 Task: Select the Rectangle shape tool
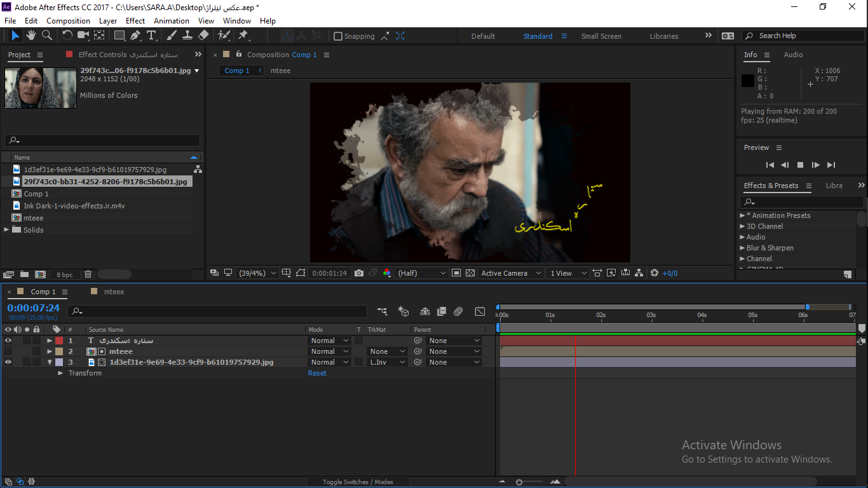119,36
